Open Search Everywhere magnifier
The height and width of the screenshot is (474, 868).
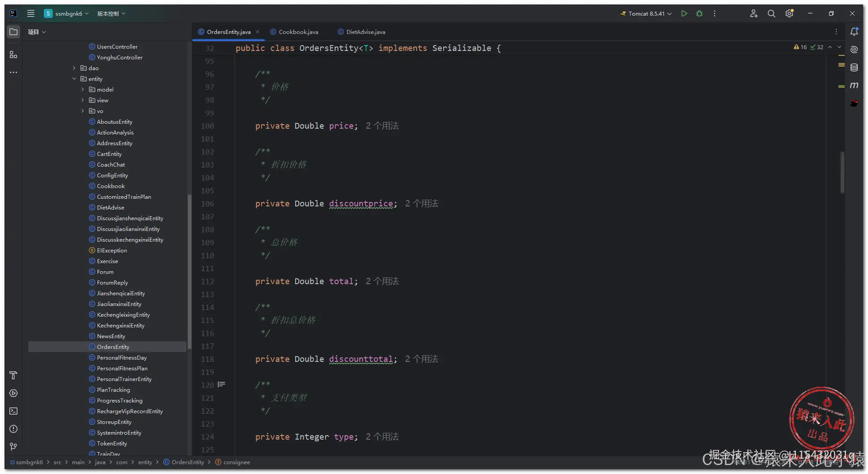[771, 13]
